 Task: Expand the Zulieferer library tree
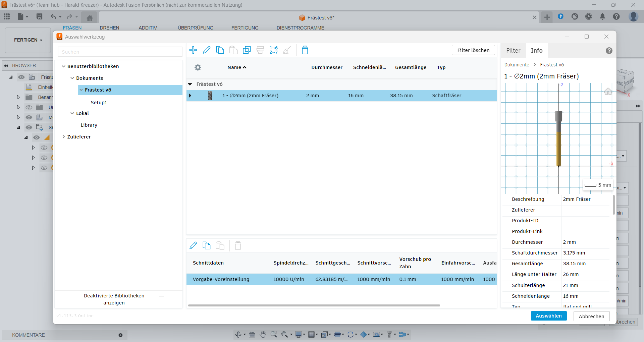63,137
